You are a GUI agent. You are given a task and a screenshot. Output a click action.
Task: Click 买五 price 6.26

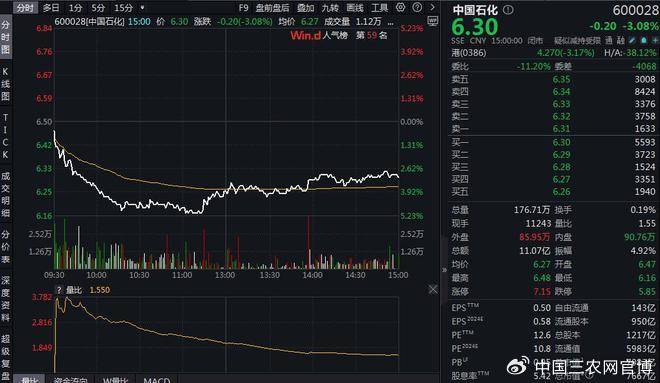561,192
